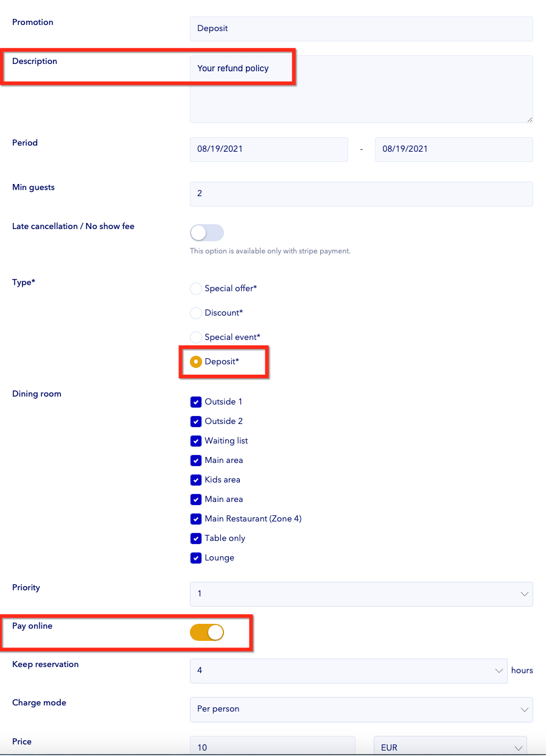Viewport: 546px width, 756px height.
Task: Uncheck the Outside 2 checkbox
Action: [196, 422]
